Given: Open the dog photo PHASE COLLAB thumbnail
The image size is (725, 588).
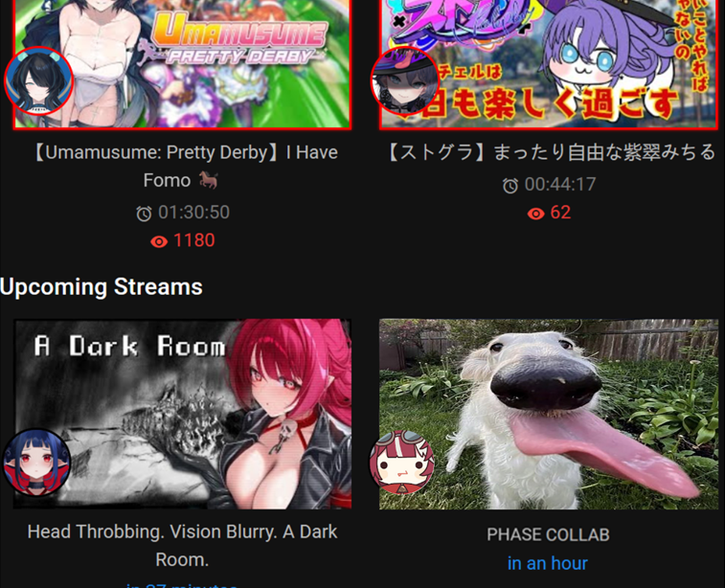Looking at the screenshot, I should (549, 415).
